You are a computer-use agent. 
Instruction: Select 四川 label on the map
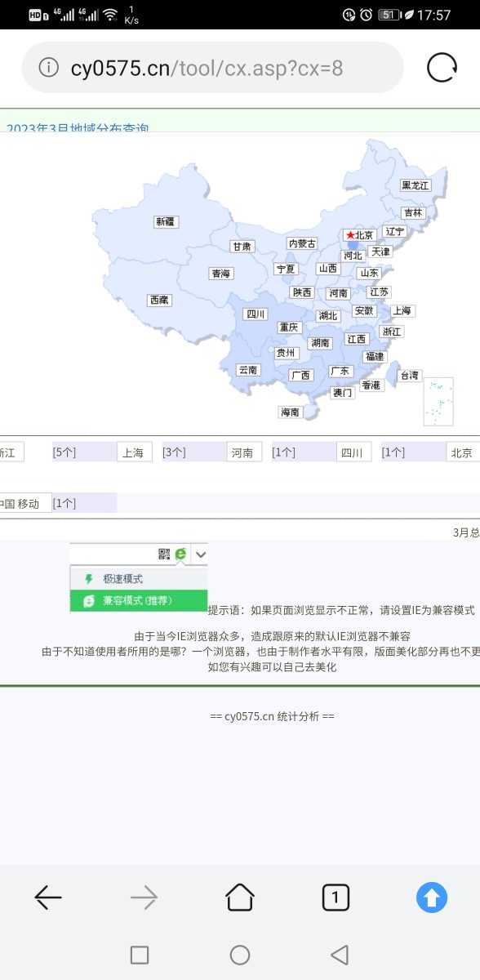[256, 314]
